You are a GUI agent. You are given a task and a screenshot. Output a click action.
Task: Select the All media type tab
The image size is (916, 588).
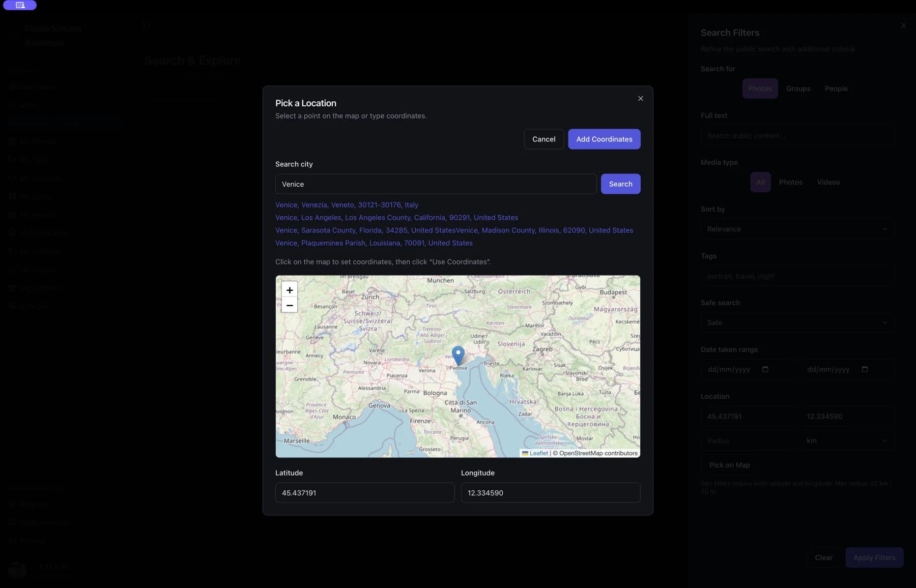point(760,182)
